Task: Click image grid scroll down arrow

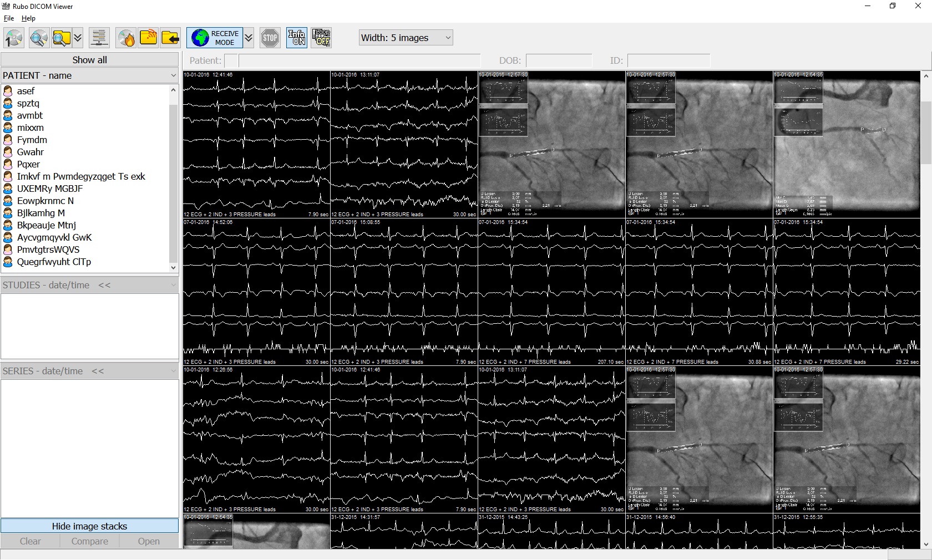Action: tap(926, 544)
